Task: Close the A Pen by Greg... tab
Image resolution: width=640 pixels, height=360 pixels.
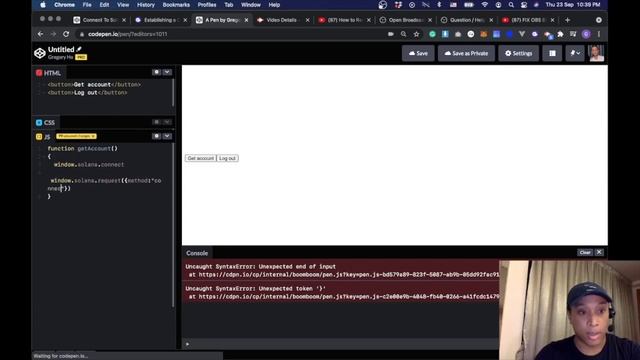Action: click(x=246, y=20)
